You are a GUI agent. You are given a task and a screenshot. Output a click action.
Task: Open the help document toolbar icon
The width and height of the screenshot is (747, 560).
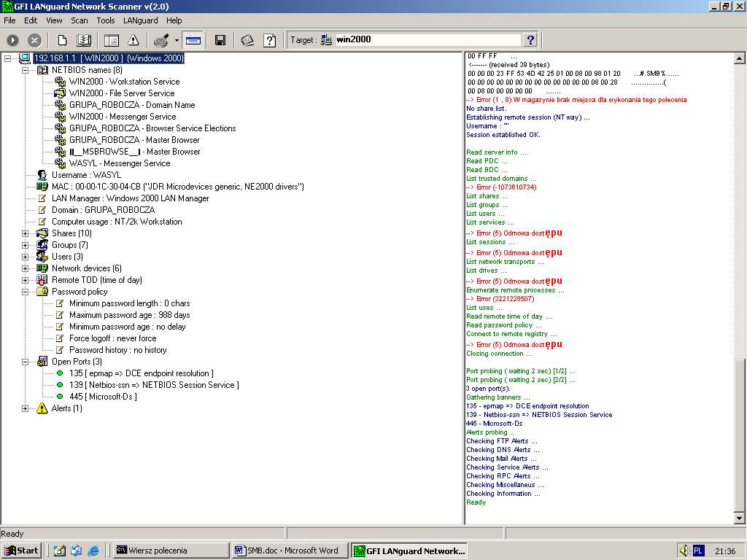pos(270,41)
